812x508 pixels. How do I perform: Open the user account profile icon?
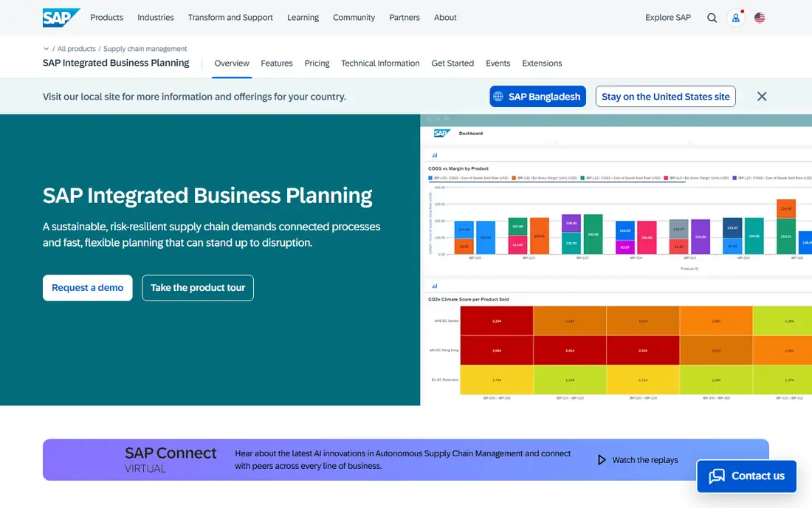(x=735, y=18)
